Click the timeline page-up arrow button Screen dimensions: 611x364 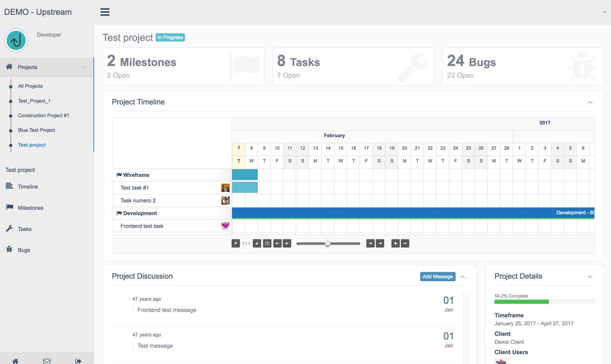point(236,243)
